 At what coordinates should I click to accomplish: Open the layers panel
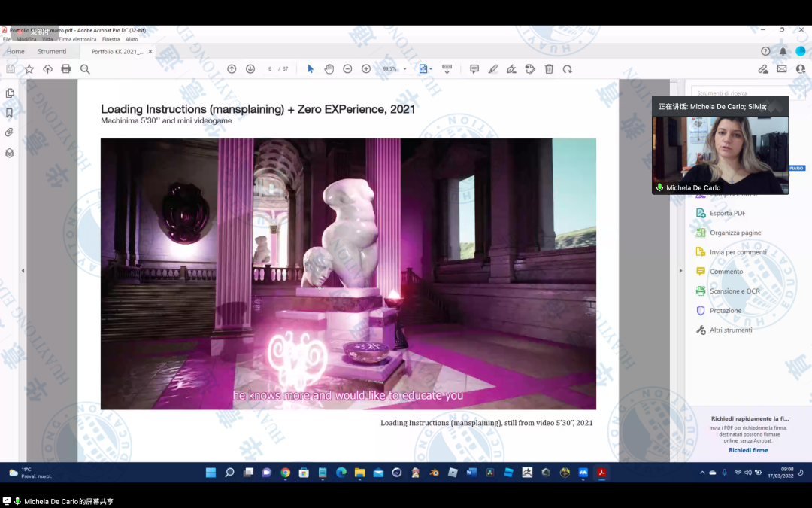[x=9, y=153]
